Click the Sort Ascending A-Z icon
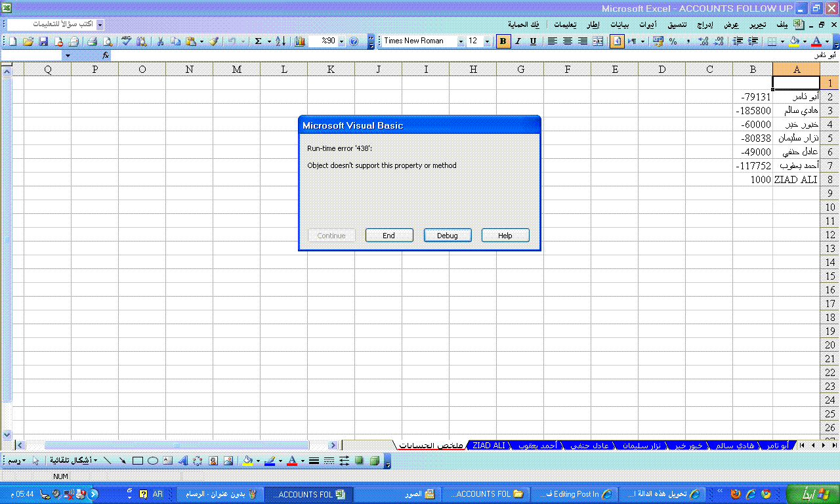Viewport: 840px width, 504px height. coord(280,41)
